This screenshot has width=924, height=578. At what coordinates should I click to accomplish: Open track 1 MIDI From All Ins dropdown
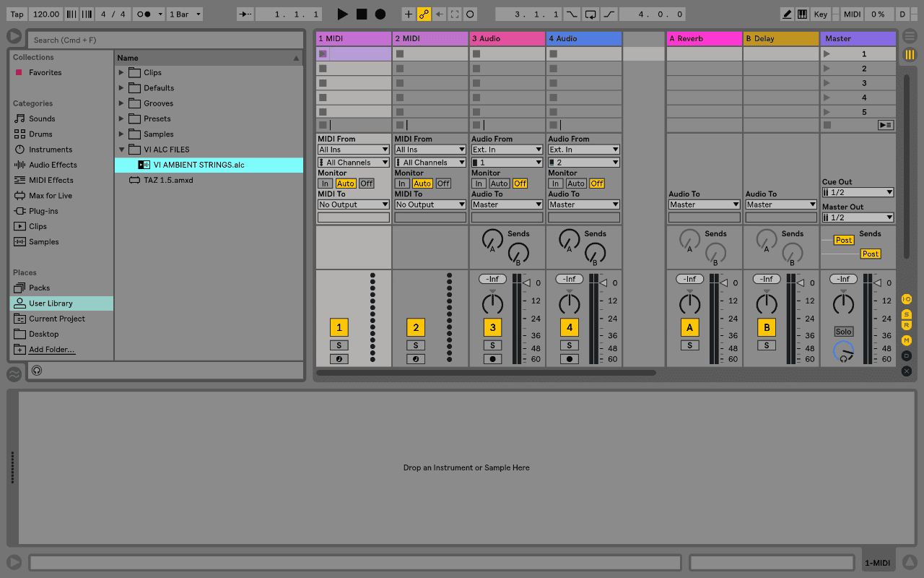354,150
